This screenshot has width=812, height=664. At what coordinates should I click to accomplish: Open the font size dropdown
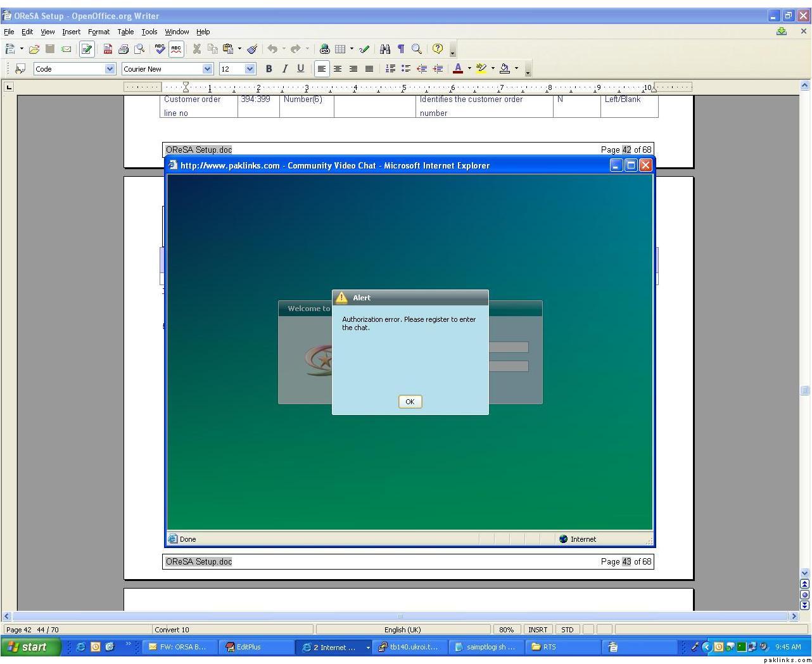click(250, 68)
